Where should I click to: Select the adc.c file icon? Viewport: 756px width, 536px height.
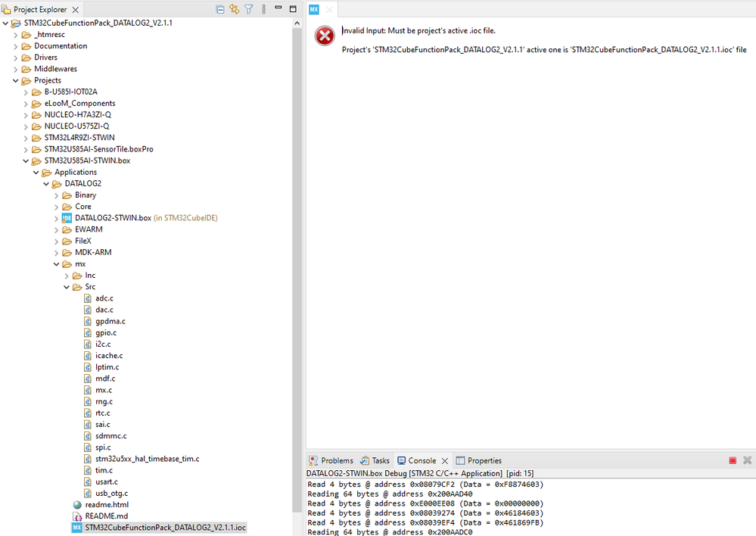pyautogui.click(x=87, y=298)
